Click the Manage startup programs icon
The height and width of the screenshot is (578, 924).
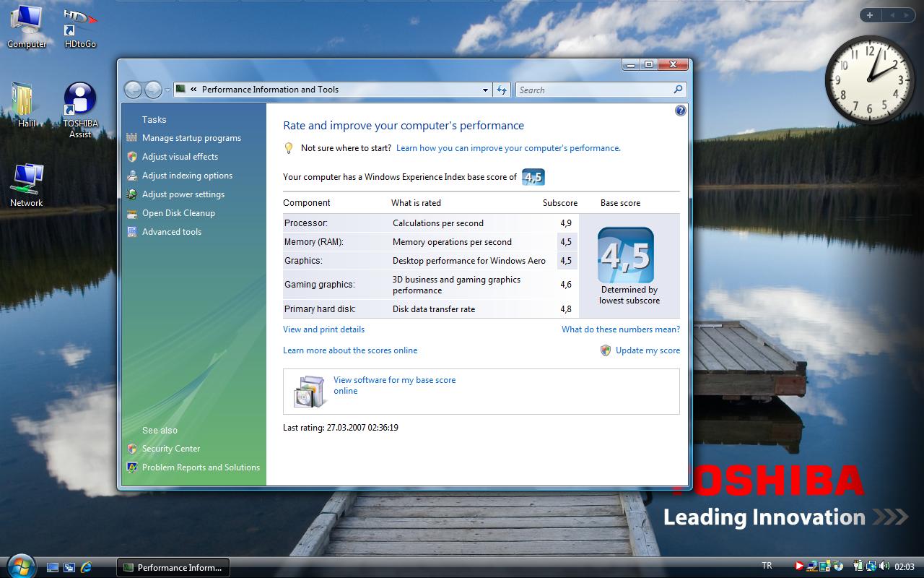point(131,138)
